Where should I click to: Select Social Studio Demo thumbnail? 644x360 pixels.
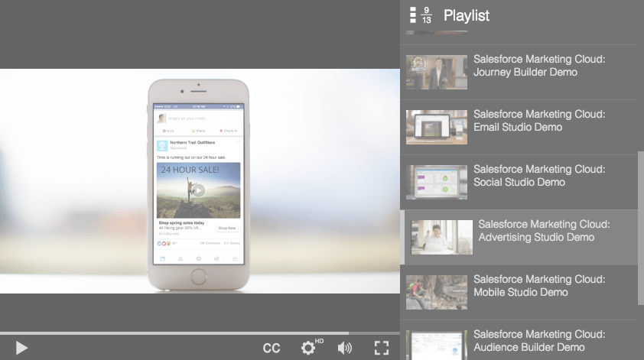point(437,182)
